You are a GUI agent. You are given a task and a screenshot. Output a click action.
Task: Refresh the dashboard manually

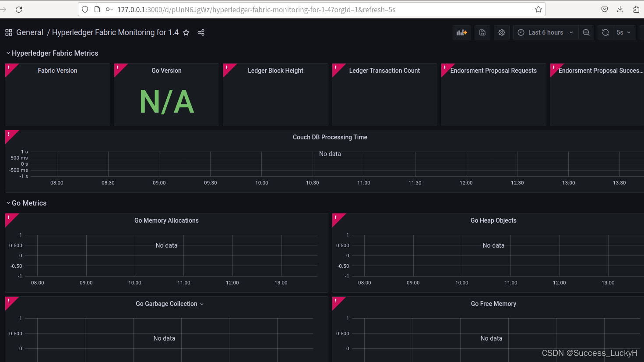(x=605, y=32)
